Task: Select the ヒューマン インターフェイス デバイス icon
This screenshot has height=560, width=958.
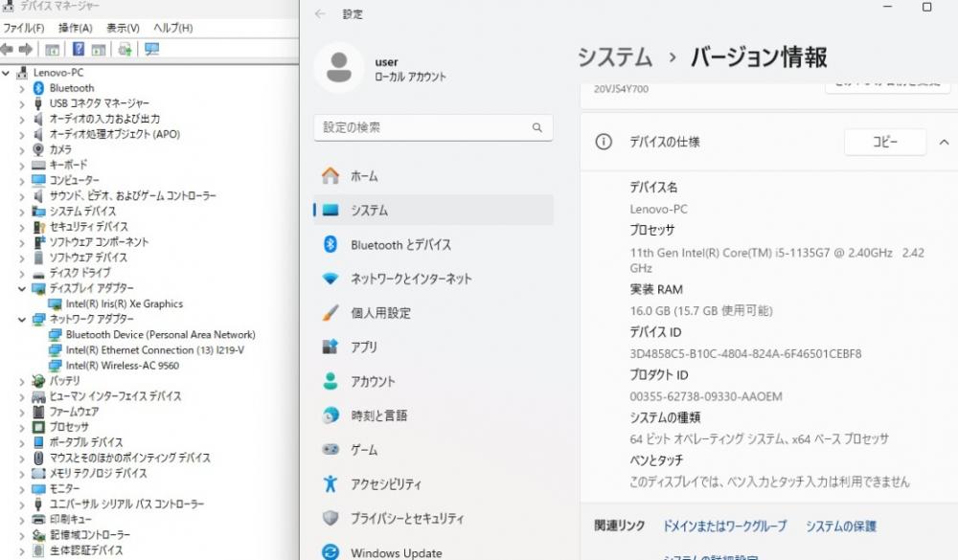Action: click(38, 396)
